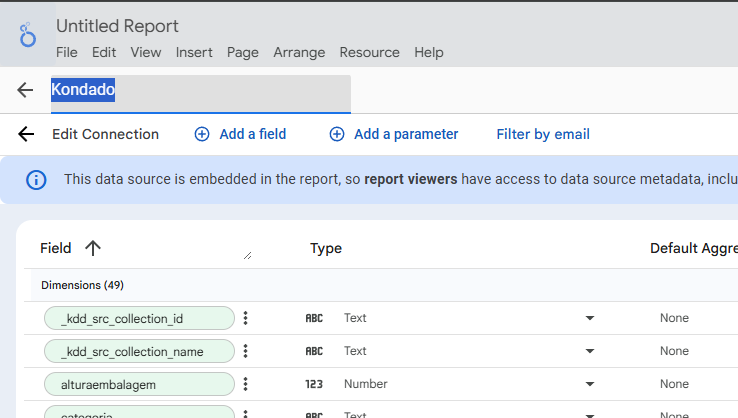738x418 pixels.
Task: Select the _kdd_src_collection_id field chip
Action: pos(139,318)
